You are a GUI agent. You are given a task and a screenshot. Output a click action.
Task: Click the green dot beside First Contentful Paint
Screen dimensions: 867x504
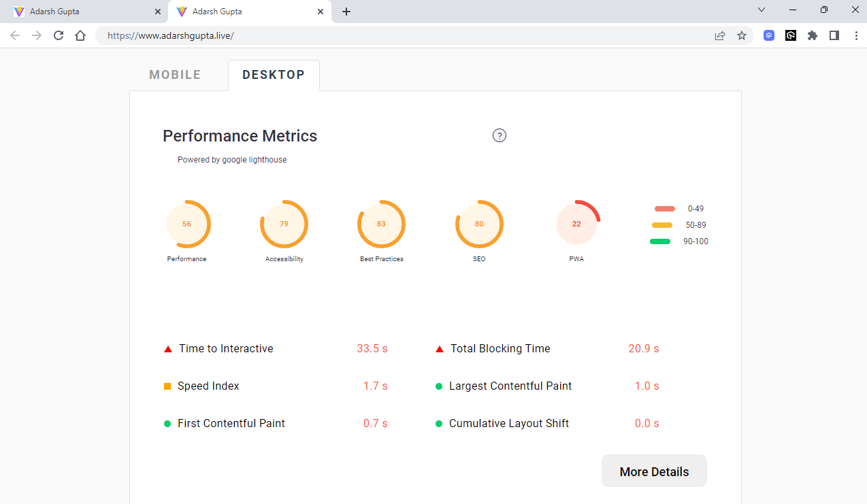tap(167, 423)
